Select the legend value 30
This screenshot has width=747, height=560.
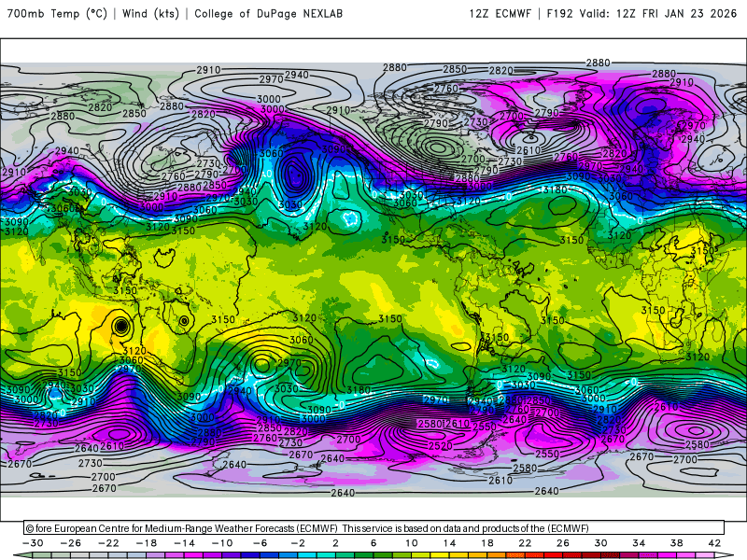600,543
